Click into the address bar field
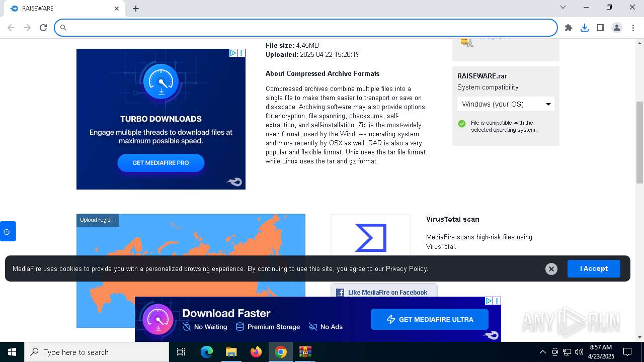 pyautogui.click(x=306, y=28)
